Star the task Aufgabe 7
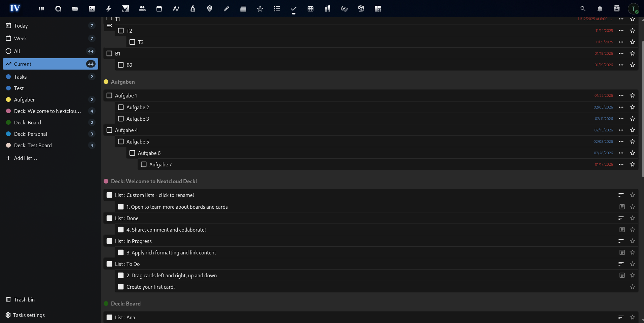644x323 pixels. (x=632, y=164)
